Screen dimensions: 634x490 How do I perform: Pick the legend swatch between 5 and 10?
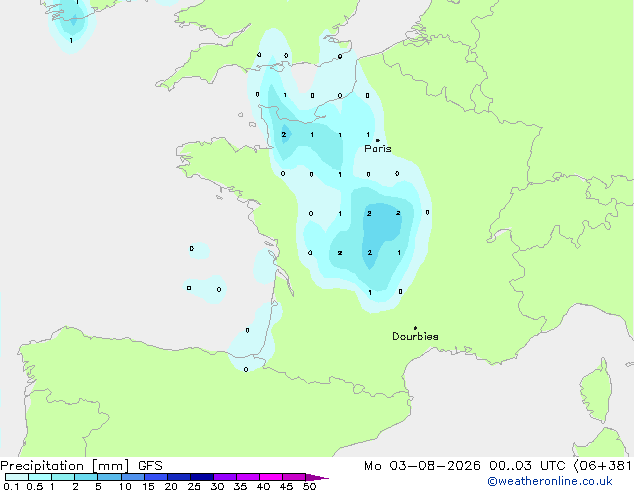tap(109, 477)
